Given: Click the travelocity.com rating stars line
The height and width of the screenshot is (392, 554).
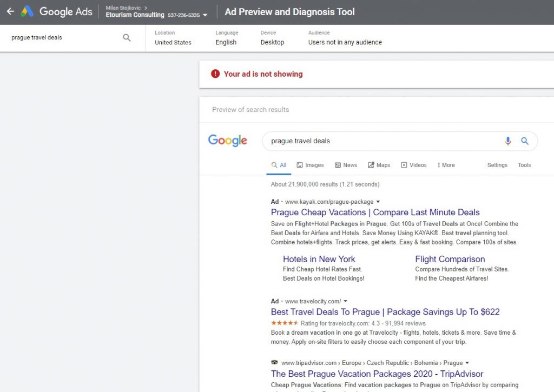Looking at the screenshot, I should (348, 323).
